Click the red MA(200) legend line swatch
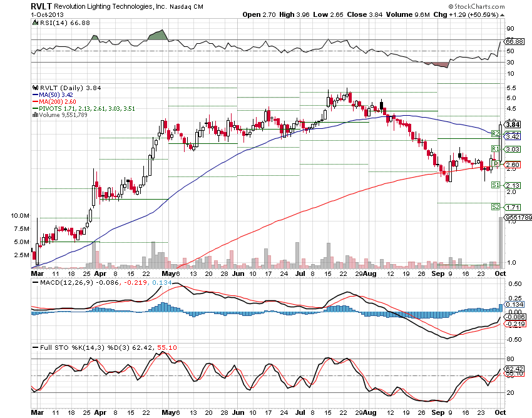532x418 pixels. tap(35, 102)
